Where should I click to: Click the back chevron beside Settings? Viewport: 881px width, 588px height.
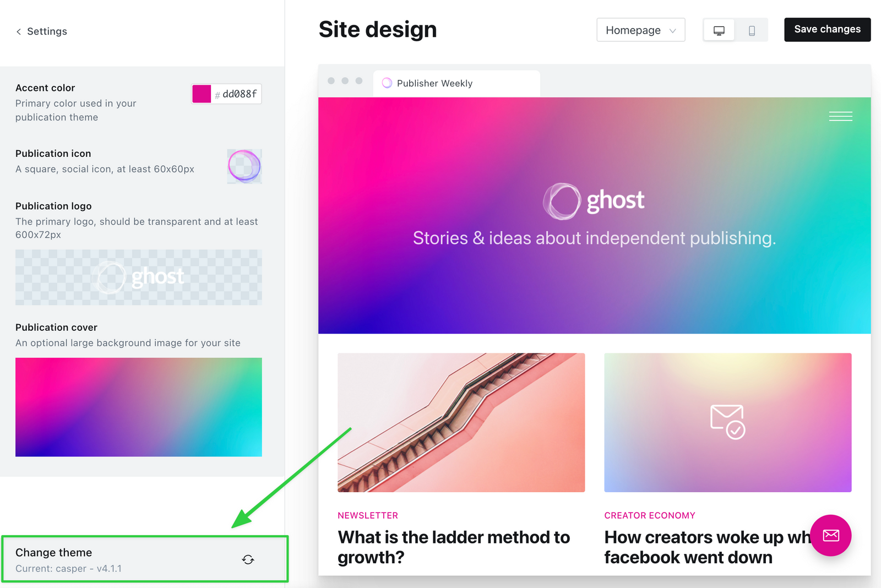tap(19, 31)
